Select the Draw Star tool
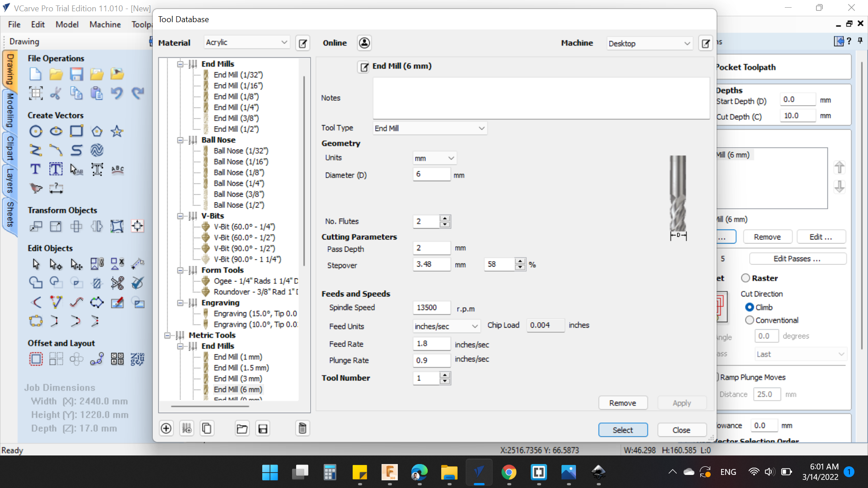 (x=117, y=131)
